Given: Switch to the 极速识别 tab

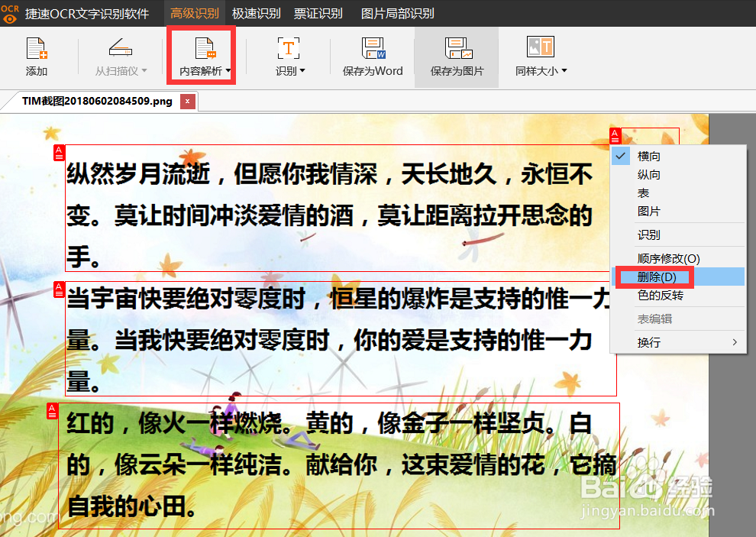Looking at the screenshot, I should 256,14.
